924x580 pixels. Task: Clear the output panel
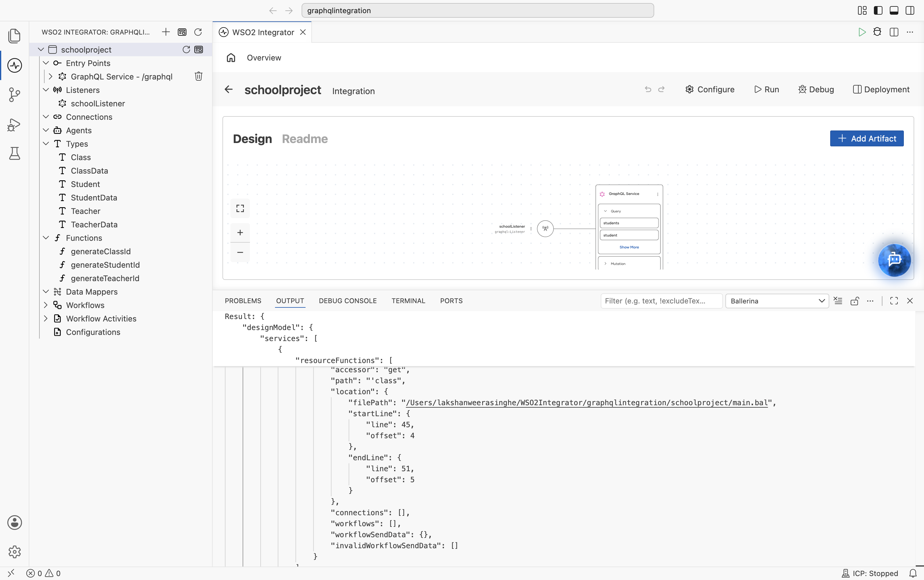click(838, 301)
